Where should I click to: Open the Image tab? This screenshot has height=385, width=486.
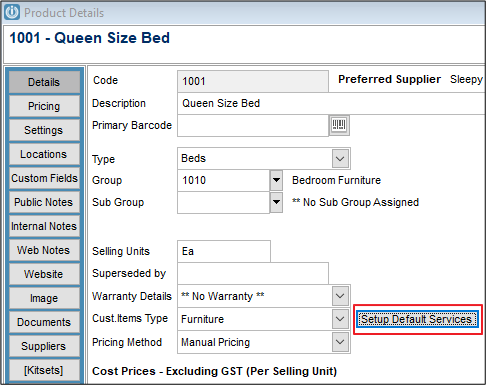coord(44,298)
